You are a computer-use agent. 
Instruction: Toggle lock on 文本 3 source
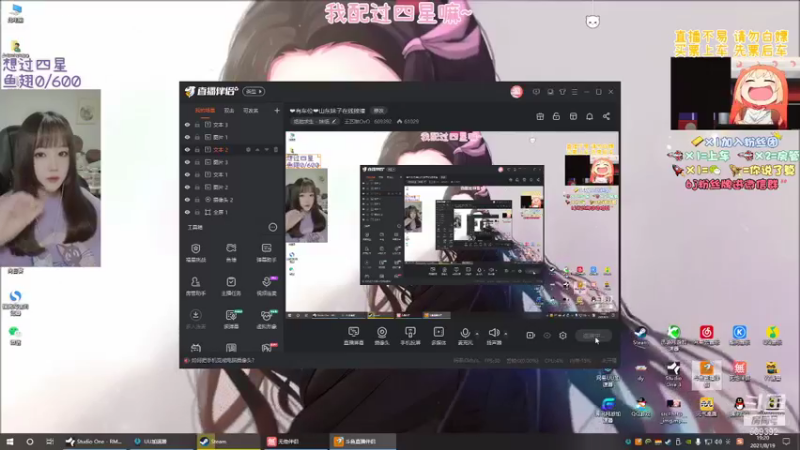(x=197, y=125)
